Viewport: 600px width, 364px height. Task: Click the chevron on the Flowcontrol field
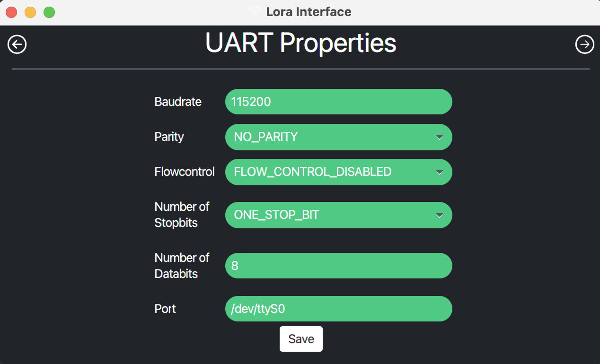point(439,172)
